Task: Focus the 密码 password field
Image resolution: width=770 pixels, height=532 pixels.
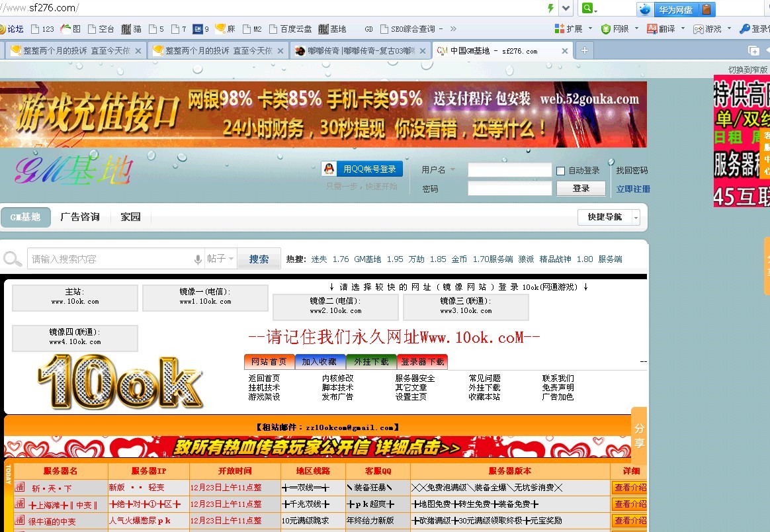Action: click(x=509, y=189)
